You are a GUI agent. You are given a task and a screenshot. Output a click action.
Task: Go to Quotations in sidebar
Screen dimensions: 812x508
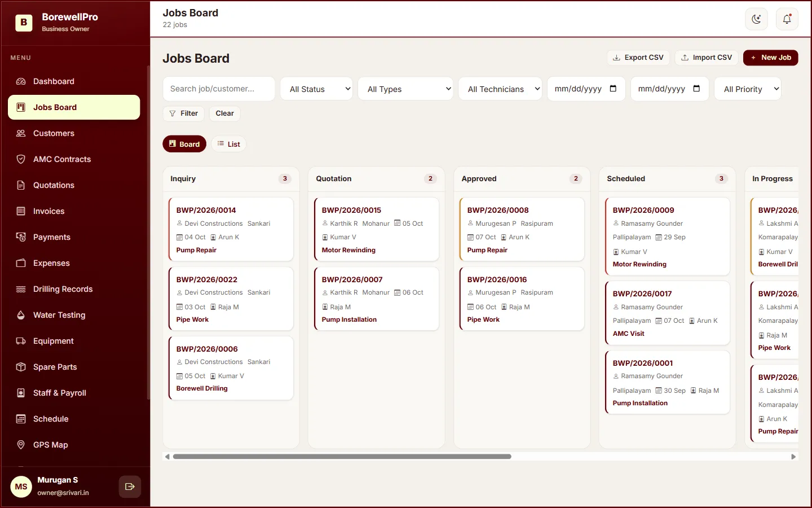(74, 185)
